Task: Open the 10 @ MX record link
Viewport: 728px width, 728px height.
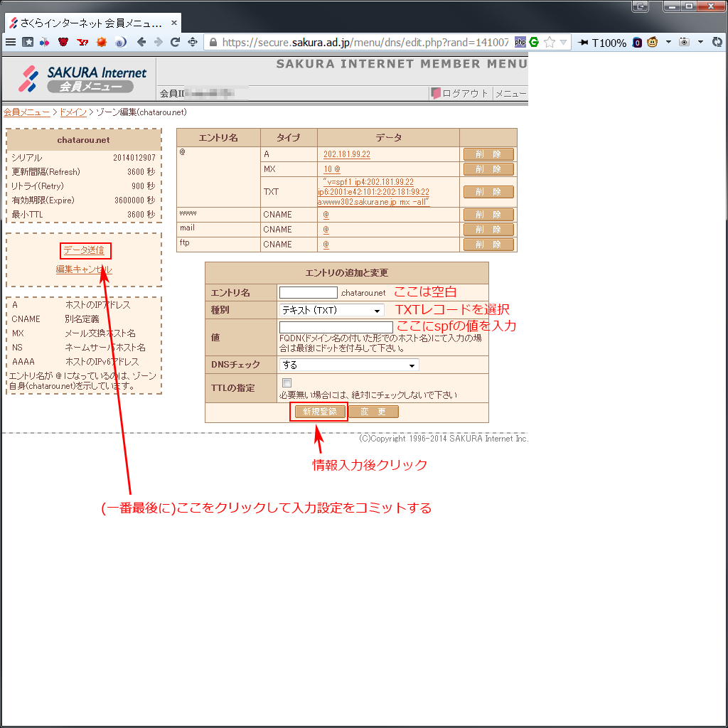Action: coord(332,169)
